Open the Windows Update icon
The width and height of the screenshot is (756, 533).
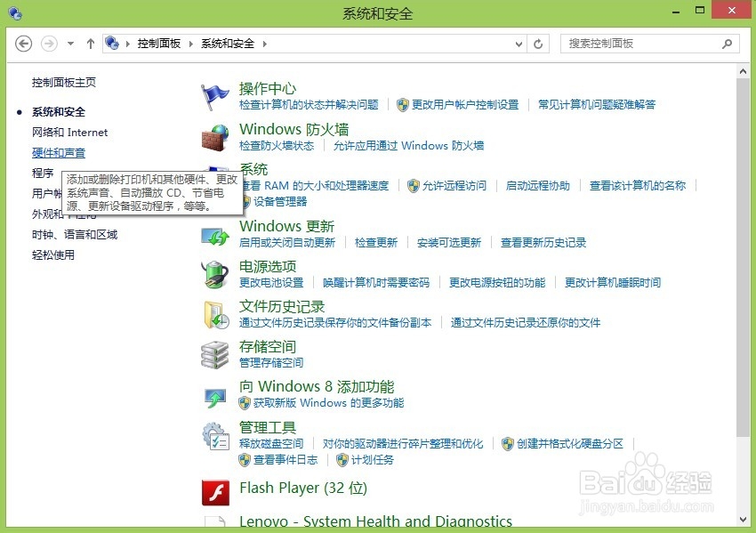tap(215, 237)
